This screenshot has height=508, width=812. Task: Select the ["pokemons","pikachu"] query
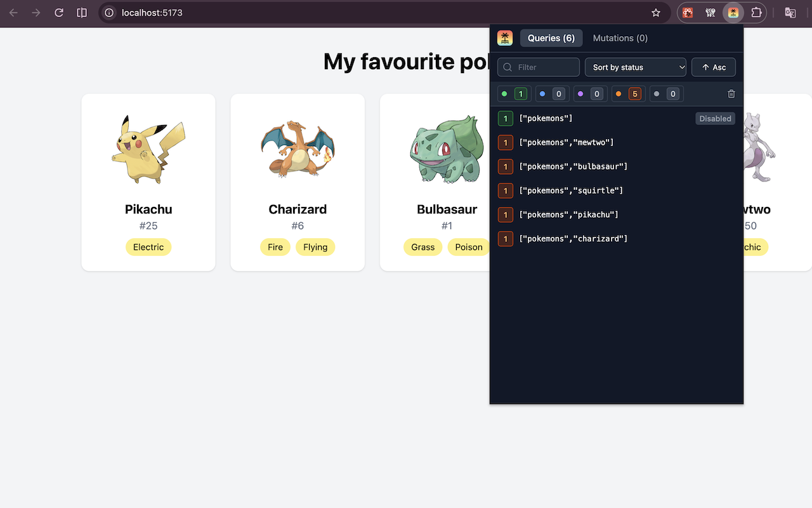[617, 215]
